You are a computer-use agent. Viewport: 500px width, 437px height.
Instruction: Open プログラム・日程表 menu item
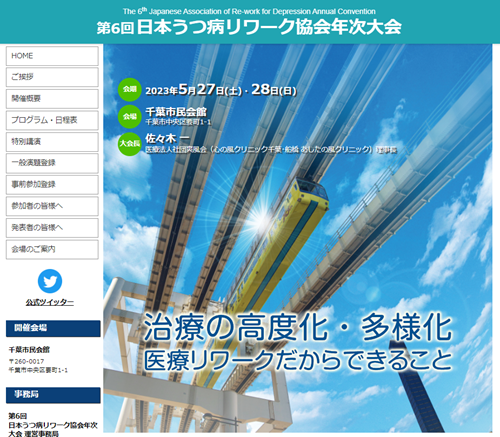[x=52, y=120]
